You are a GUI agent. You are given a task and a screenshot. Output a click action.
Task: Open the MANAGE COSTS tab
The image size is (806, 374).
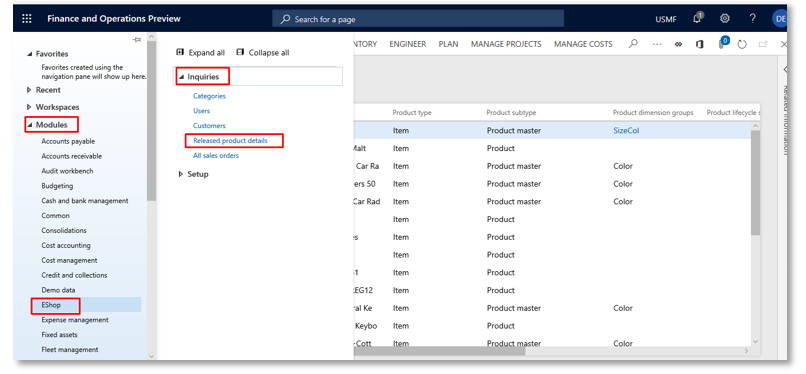coord(583,44)
